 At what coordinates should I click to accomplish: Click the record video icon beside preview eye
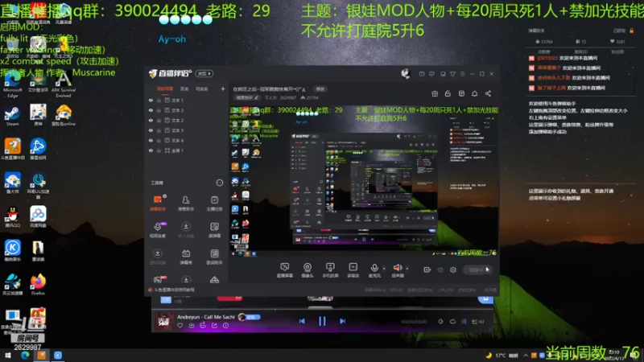pyautogui.click(x=427, y=269)
